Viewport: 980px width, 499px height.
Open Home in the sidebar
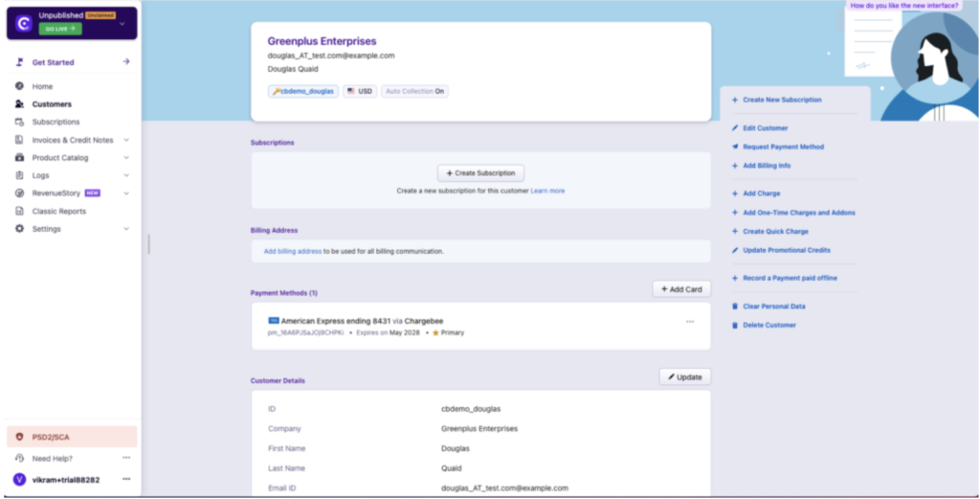42,86
